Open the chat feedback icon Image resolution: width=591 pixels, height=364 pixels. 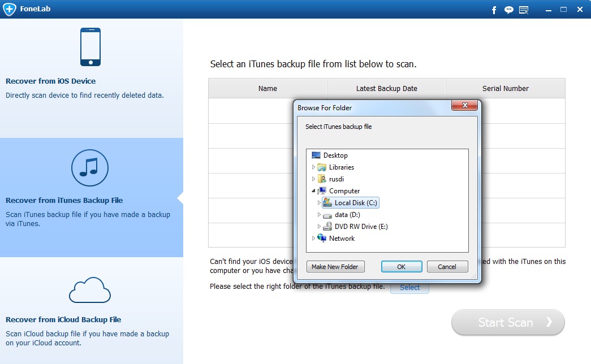[509, 10]
